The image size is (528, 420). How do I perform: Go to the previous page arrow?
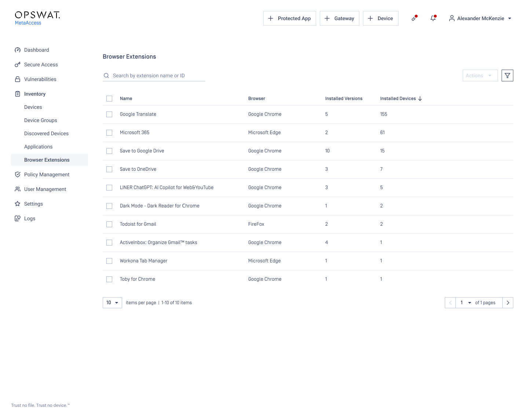tap(450, 303)
